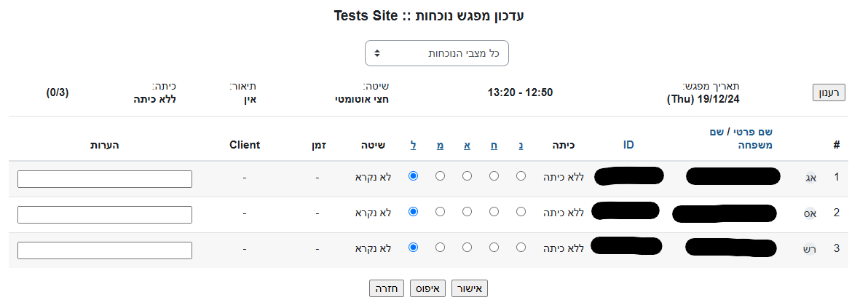Select the ל radio button in row 2
Image resolution: width=868 pixels, height=308 pixels.
click(414, 212)
